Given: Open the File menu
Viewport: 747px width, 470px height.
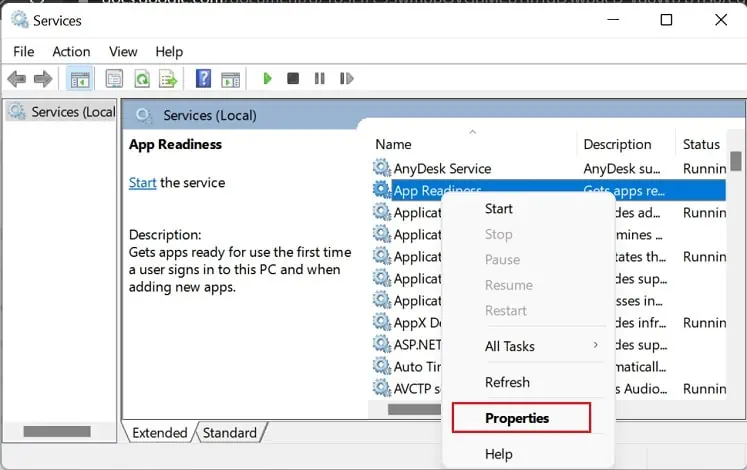Looking at the screenshot, I should 23,51.
